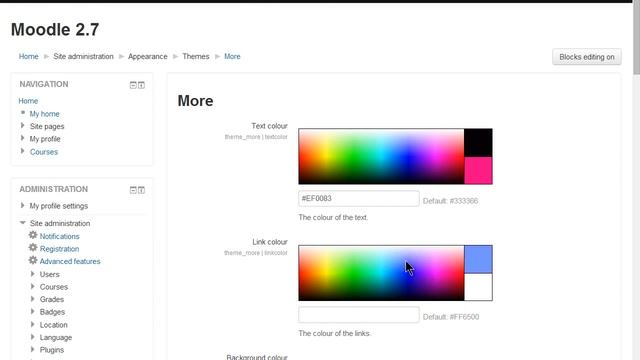Image resolution: width=640 pixels, height=360 pixels.
Task: Click the Badges tree label
Action: tap(52, 312)
